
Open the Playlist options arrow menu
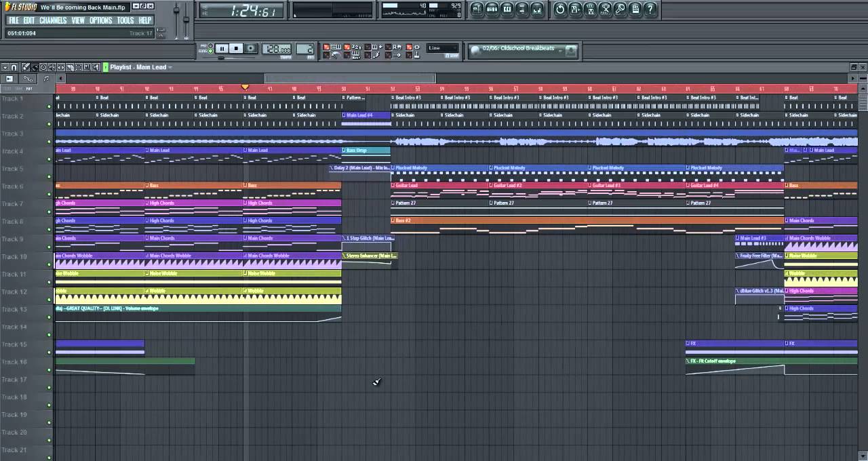(x=5, y=67)
